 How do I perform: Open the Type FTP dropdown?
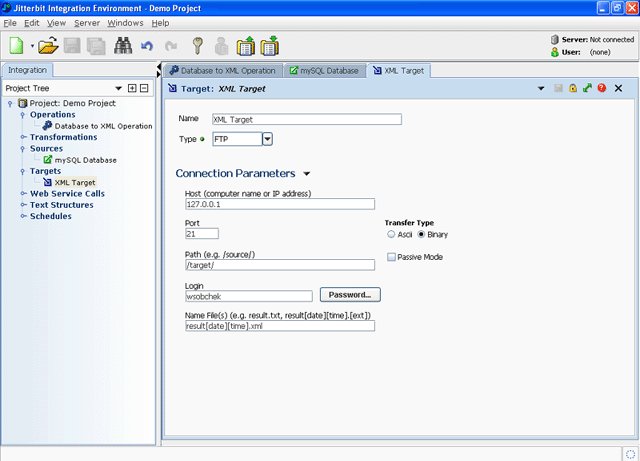[267, 139]
